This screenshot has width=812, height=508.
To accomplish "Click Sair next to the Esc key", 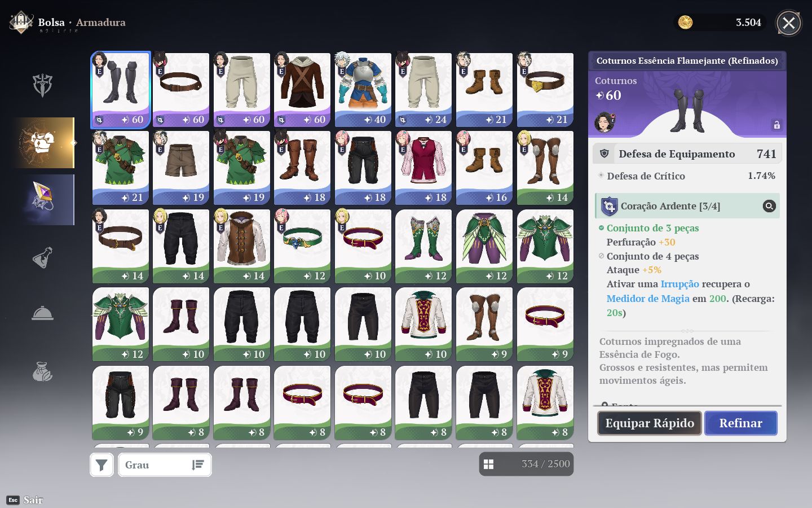I will pyautogui.click(x=33, y=500).
